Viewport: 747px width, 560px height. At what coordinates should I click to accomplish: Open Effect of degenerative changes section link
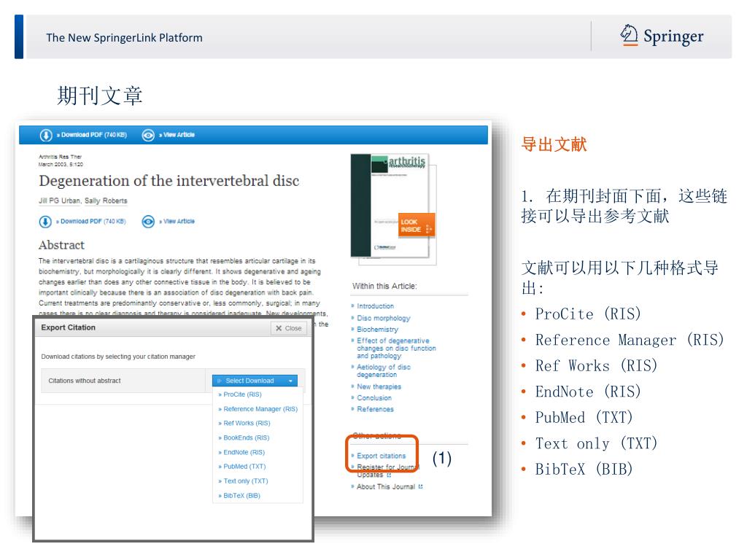tap(396, 348)
